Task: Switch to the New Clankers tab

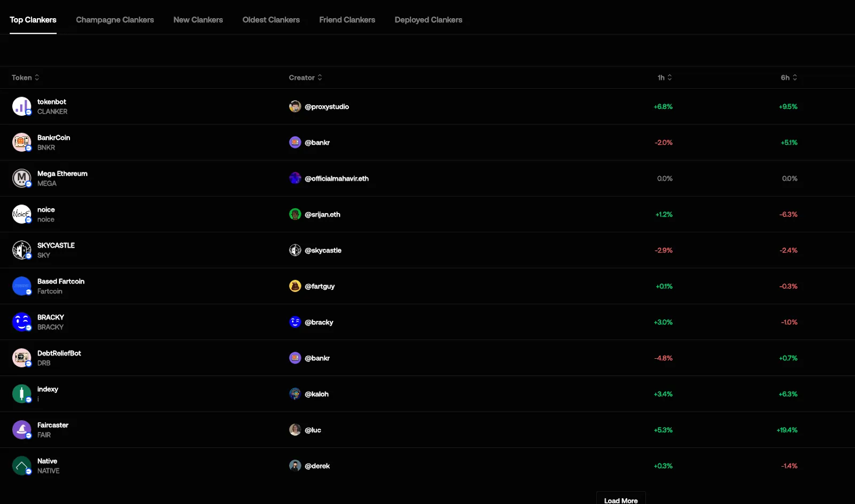Action: click(198, 20)
